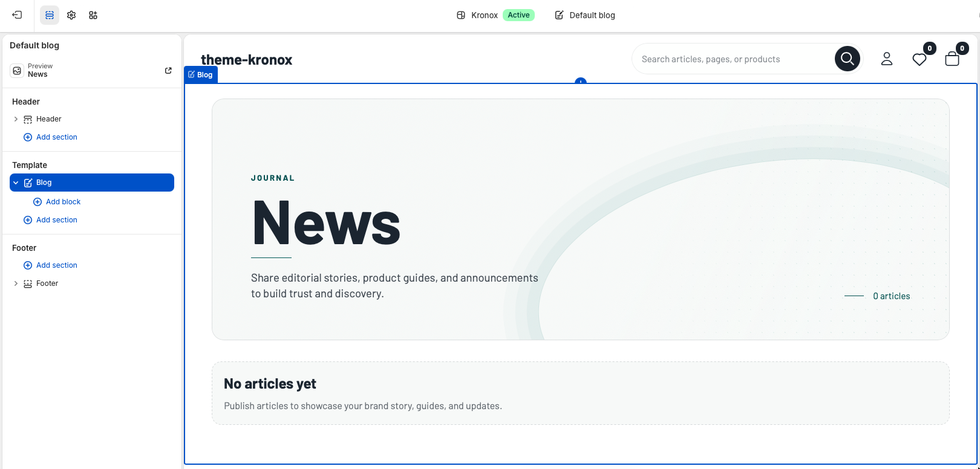The width and height of the screenshot is (980, 469).
Task: Click theme-kronox store logo text
Action: pyautogui.click(x=246, y=60)
